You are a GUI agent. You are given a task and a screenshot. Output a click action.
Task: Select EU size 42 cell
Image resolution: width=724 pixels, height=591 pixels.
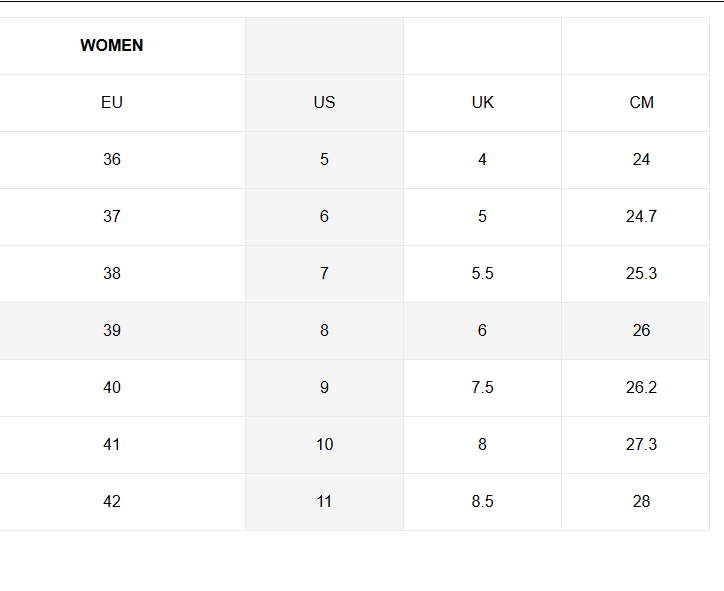click(x=112, y=501)
